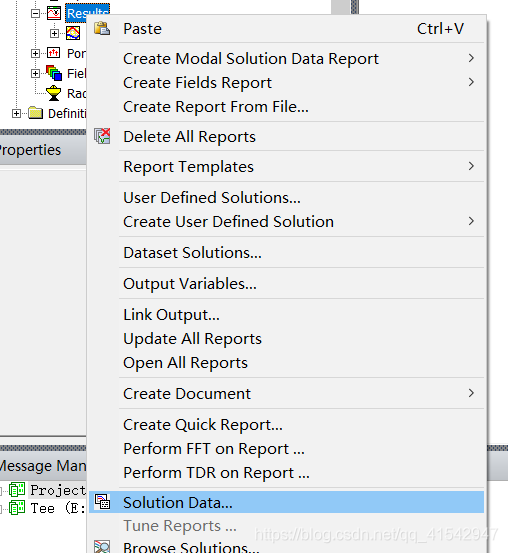Expand the Field Overlays tree node

pyautogui.click(x=35, y=73)
